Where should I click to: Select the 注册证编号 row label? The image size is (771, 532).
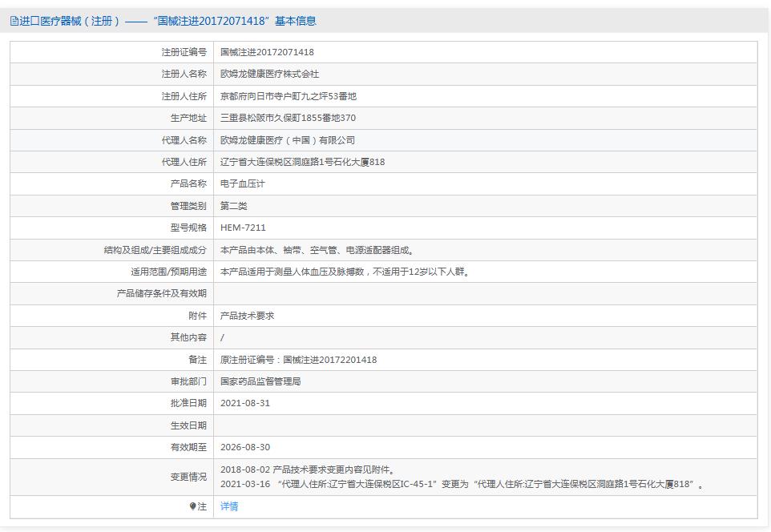[x=180, y=52]
